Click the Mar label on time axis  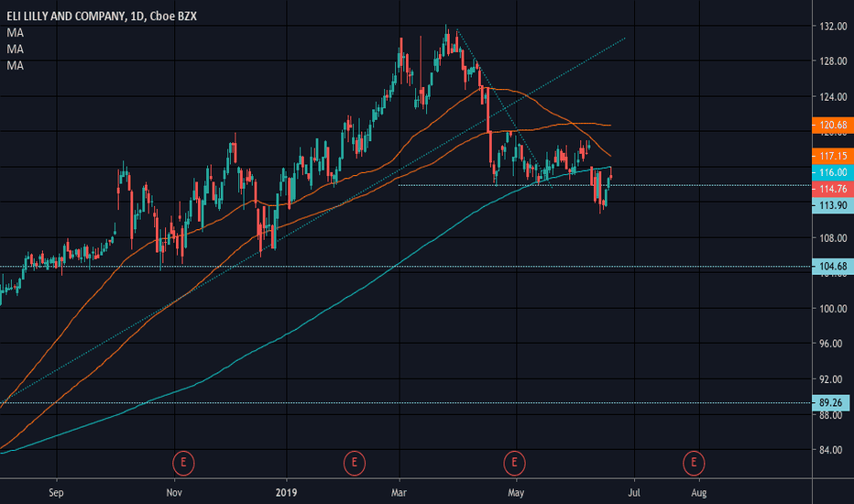click(400, 493)
